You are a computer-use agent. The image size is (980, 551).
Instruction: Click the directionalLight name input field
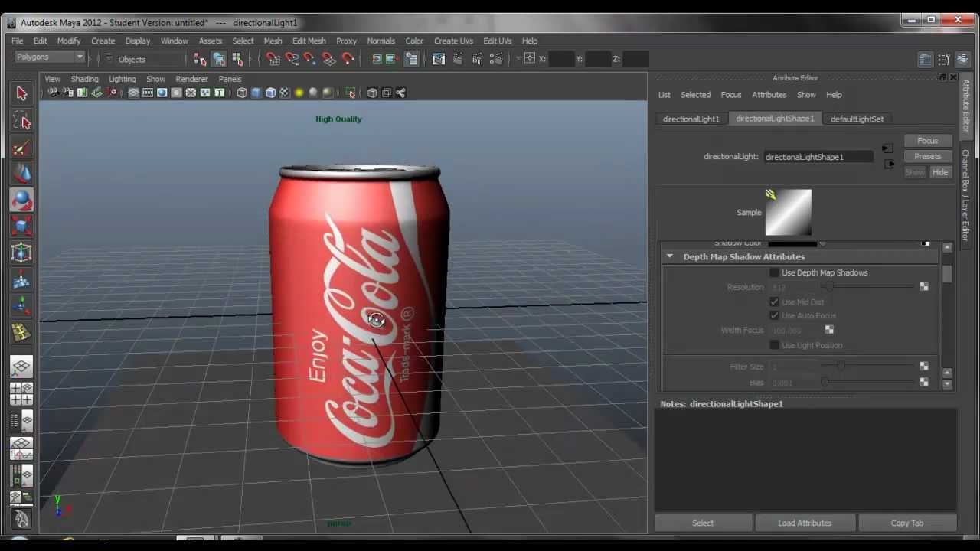pyautogui.click(x=818, y=157)
